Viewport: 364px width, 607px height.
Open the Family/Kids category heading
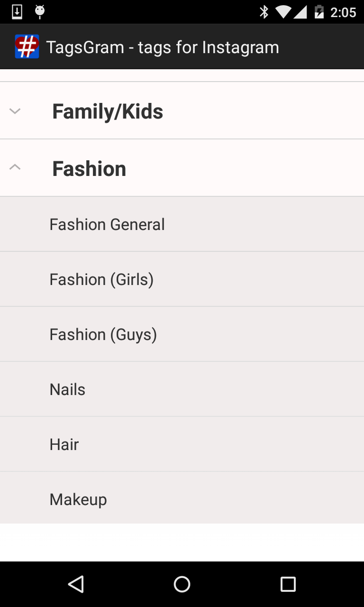[108, 111]
